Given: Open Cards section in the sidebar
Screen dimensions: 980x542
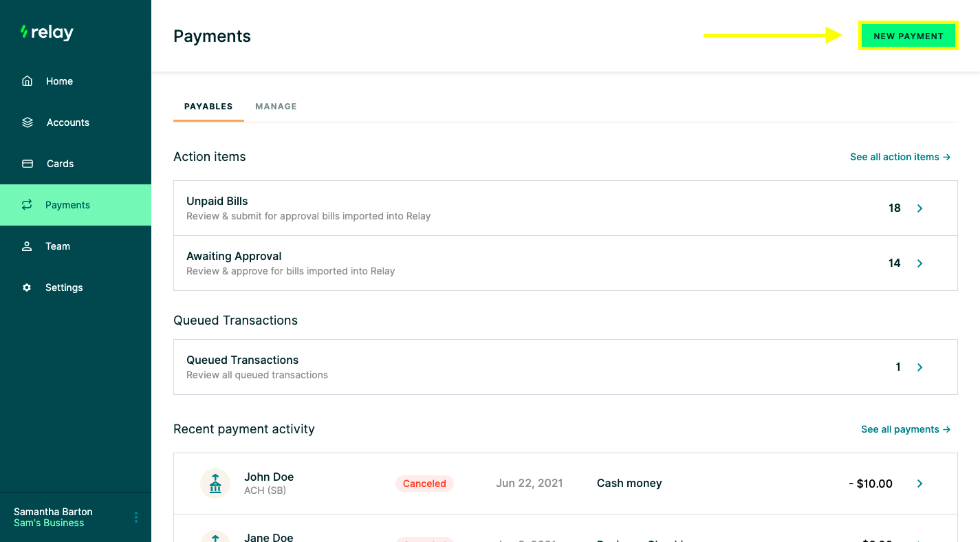Looking at the screenshot, I should click(x=76, y=164).
